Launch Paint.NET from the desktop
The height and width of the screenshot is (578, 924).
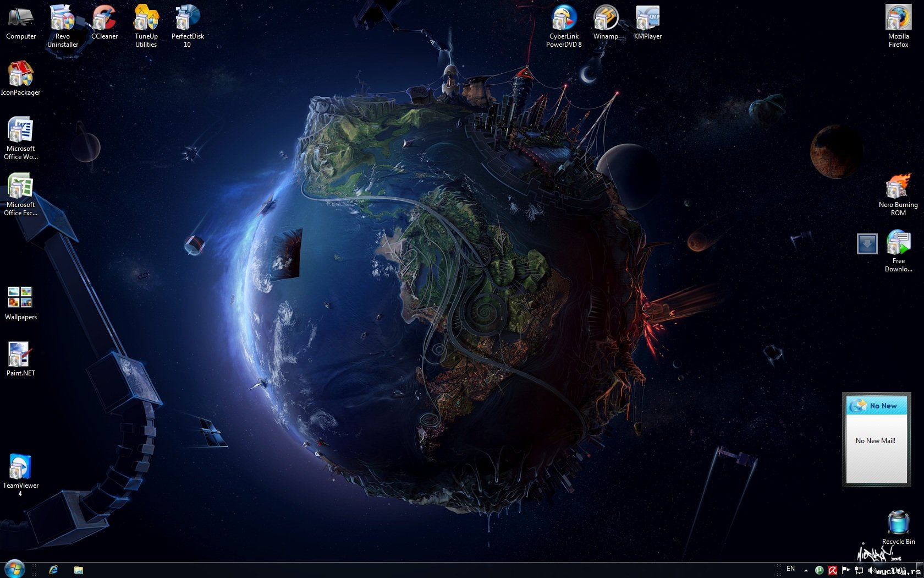(21, 359)
